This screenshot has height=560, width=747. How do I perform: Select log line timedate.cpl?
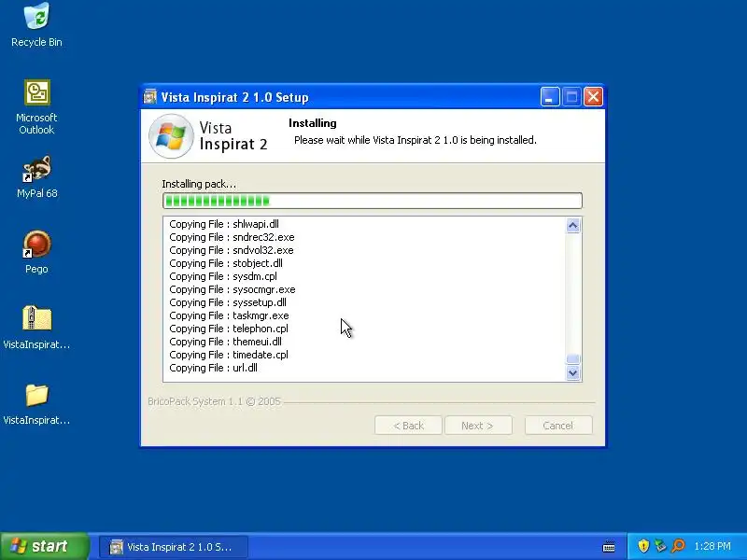pos(229,355)
